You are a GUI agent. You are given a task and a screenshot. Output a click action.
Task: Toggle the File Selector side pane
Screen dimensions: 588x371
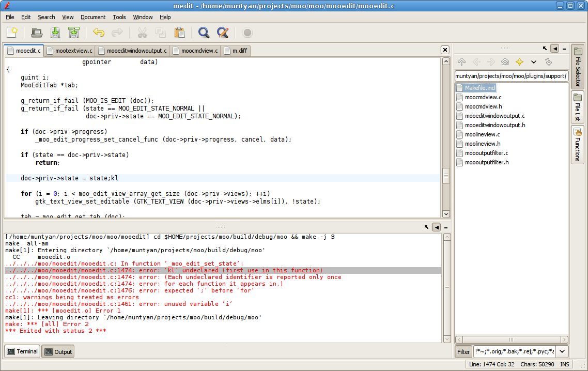[577, 67]
